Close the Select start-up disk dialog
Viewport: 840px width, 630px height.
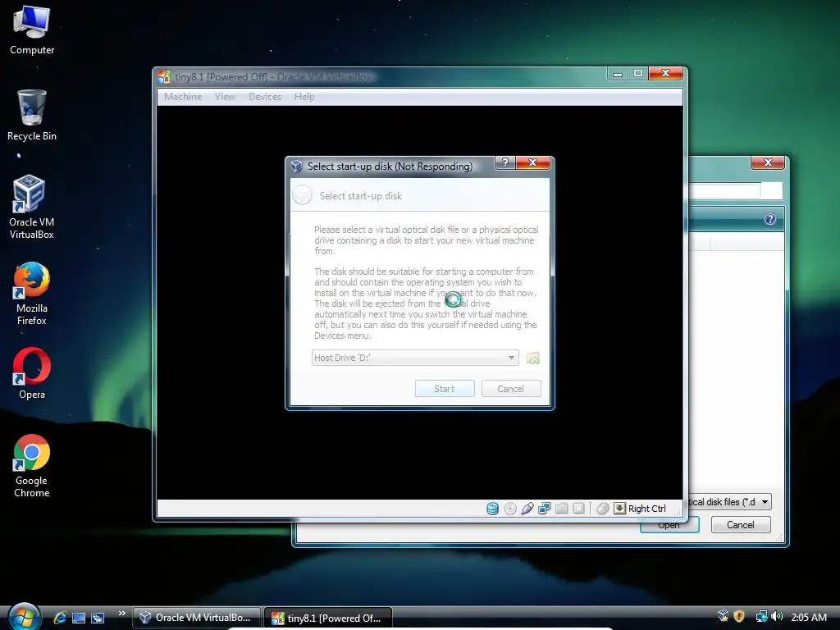click(532, 163)
